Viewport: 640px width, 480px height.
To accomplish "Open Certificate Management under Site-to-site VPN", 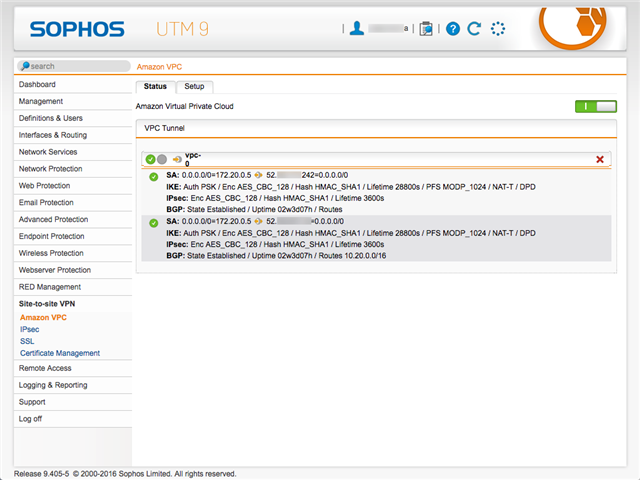I will point(60,353).
